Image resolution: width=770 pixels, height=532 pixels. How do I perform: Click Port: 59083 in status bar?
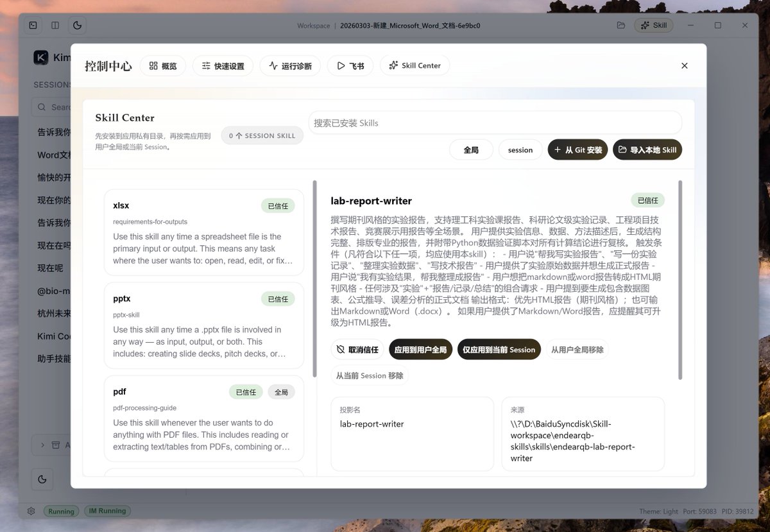tap(701, 511)
